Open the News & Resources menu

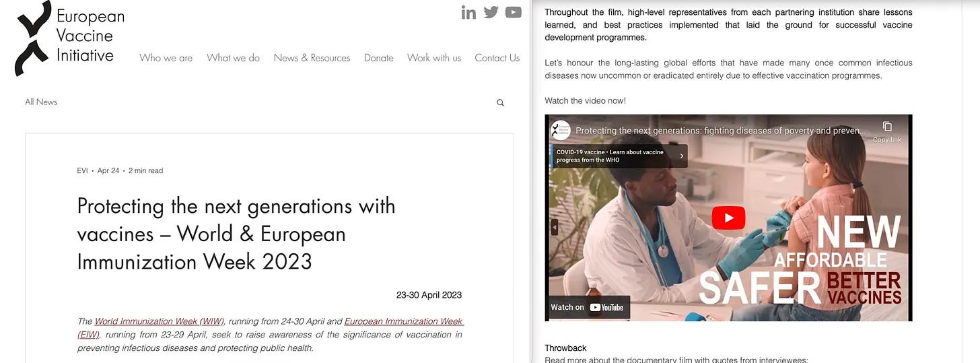pos(312,58)
